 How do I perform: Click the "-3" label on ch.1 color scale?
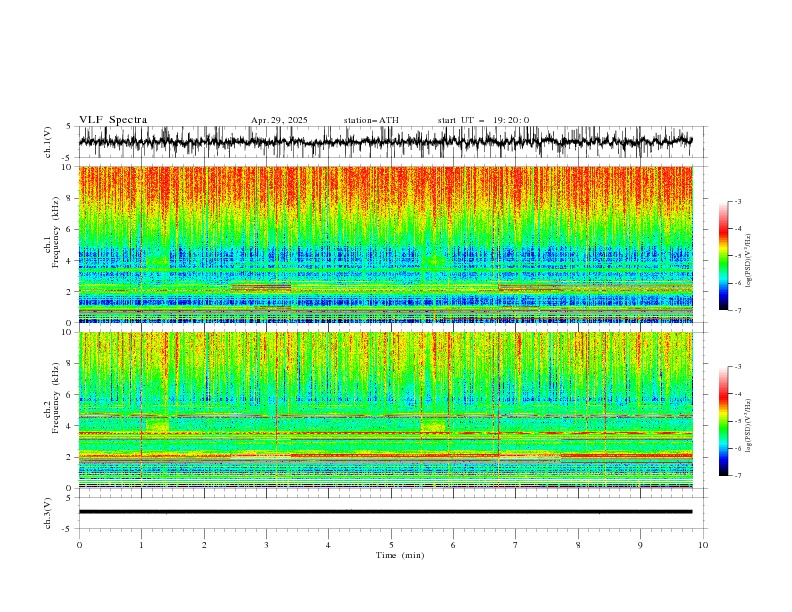pos(738,201)
